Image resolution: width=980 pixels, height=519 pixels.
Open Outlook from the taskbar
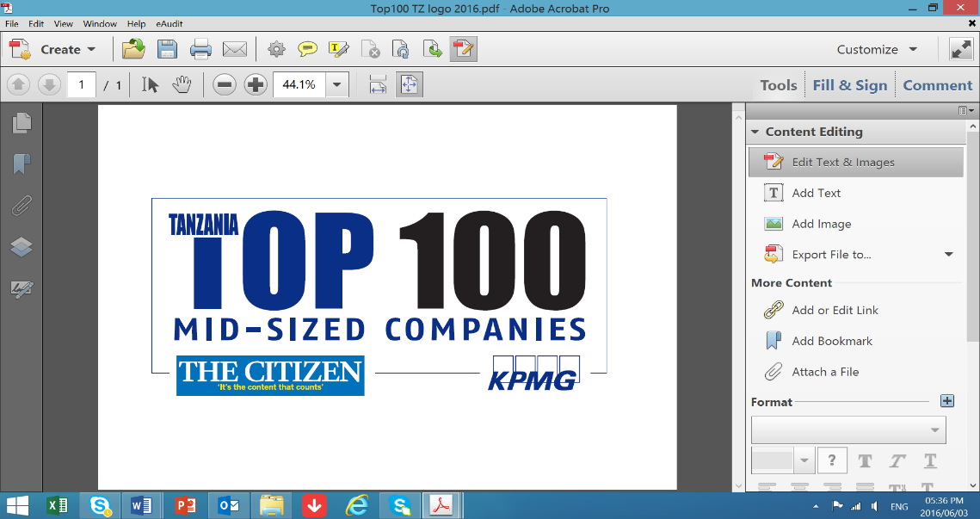(228, 505)
